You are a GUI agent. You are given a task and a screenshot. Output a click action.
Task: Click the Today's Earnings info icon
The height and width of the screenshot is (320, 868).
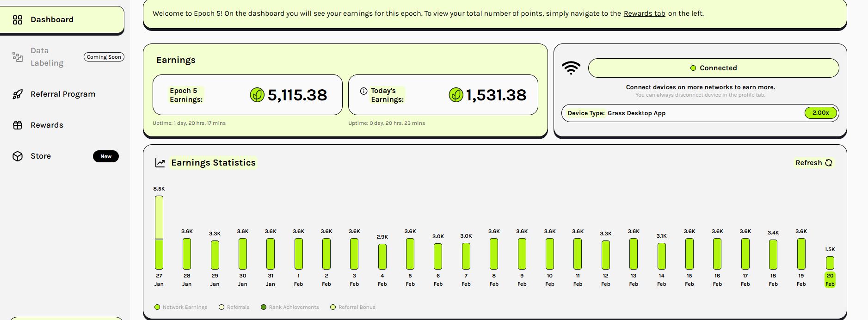[363, 91]
